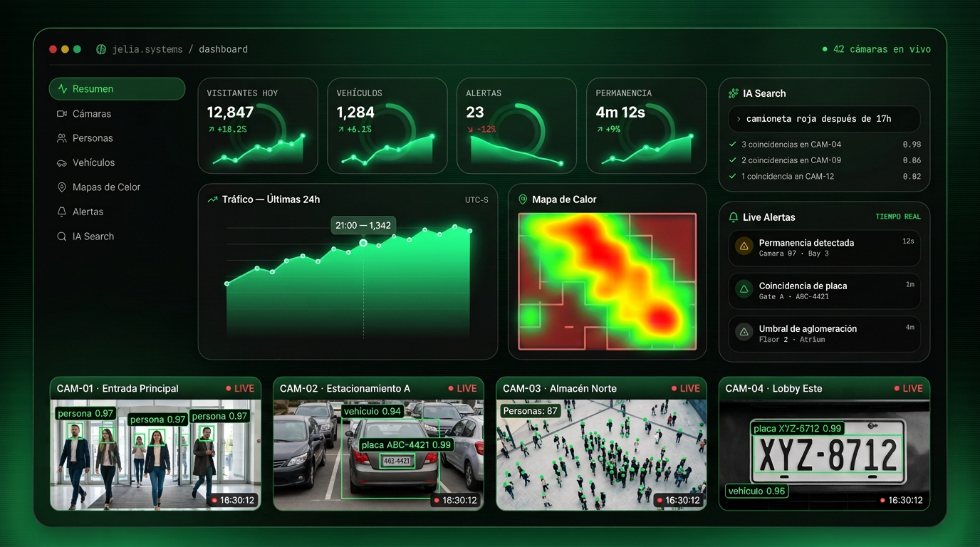Focus the camioneta roja search field
The image size is (980, 547).
(824, 119)
